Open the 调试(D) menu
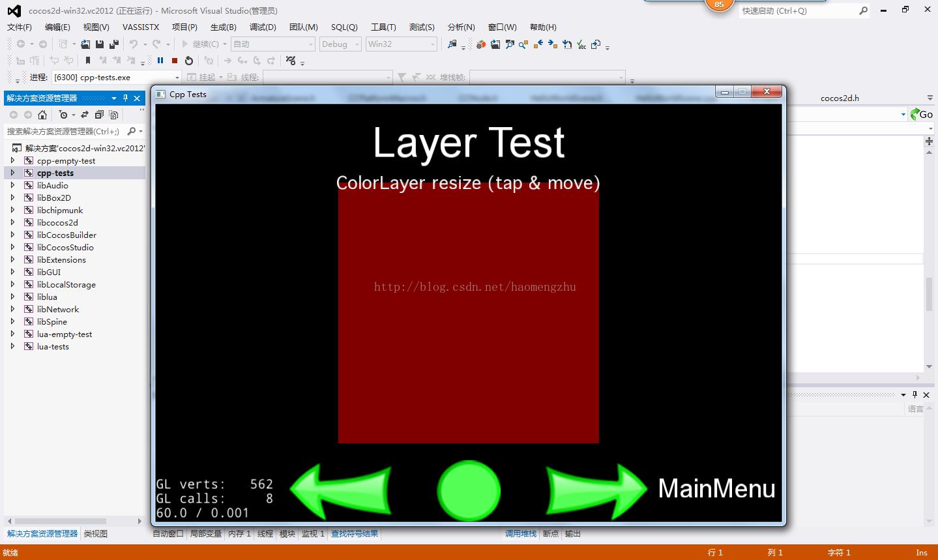 [263, 27]
